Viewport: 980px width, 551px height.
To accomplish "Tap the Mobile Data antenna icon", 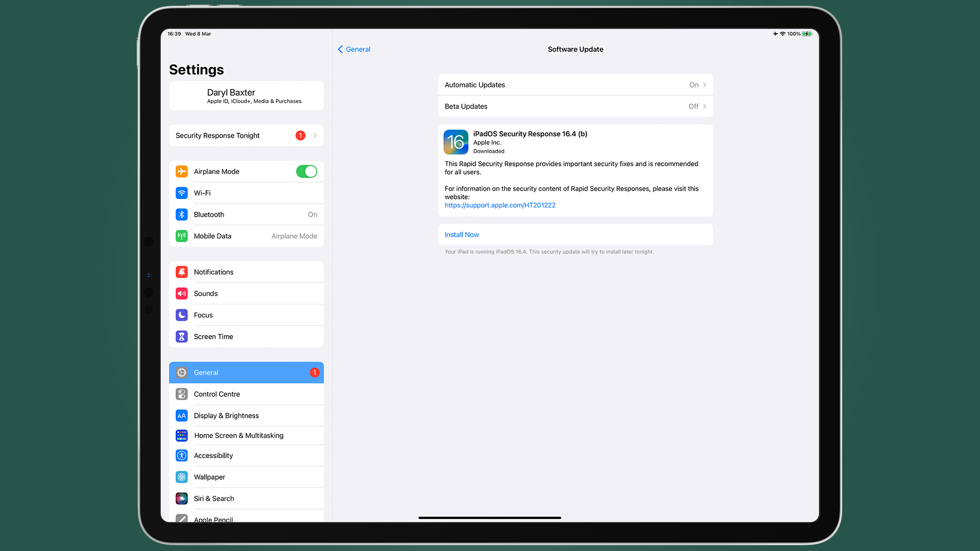I will pos(182,236).
